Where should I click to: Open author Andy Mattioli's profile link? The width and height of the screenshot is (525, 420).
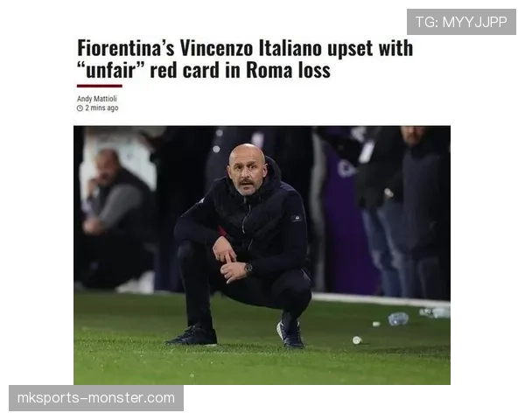(97, 99)
